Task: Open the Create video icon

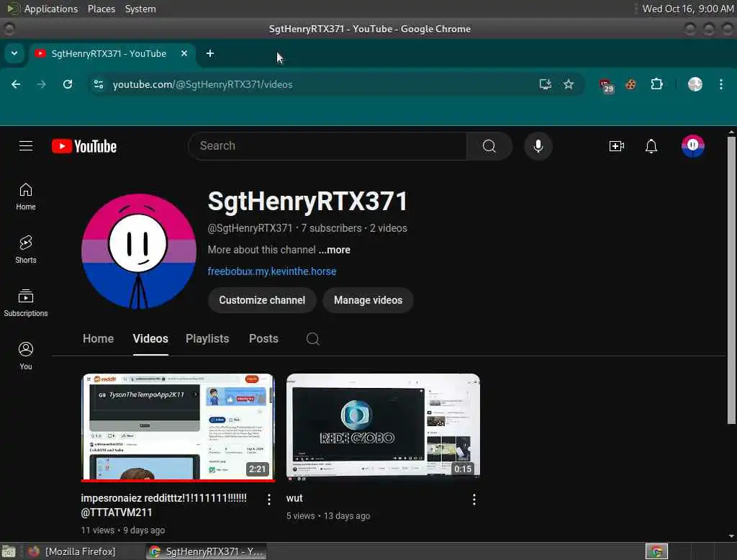Action: 616,146
